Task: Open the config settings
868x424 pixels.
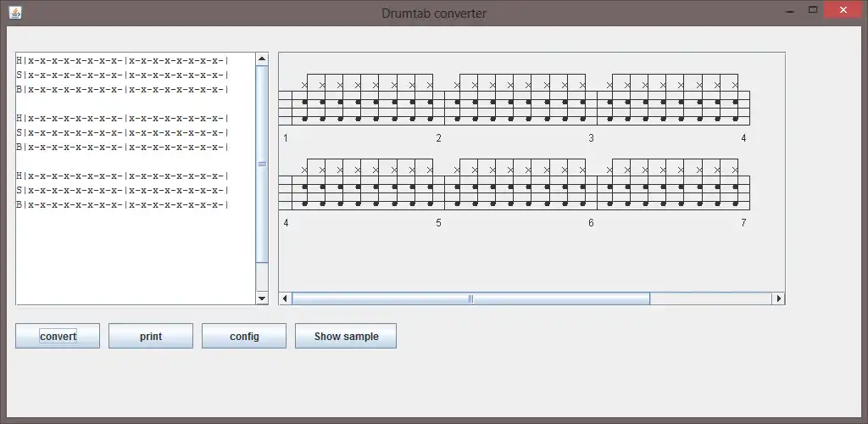Action: [x=244, y=336]
